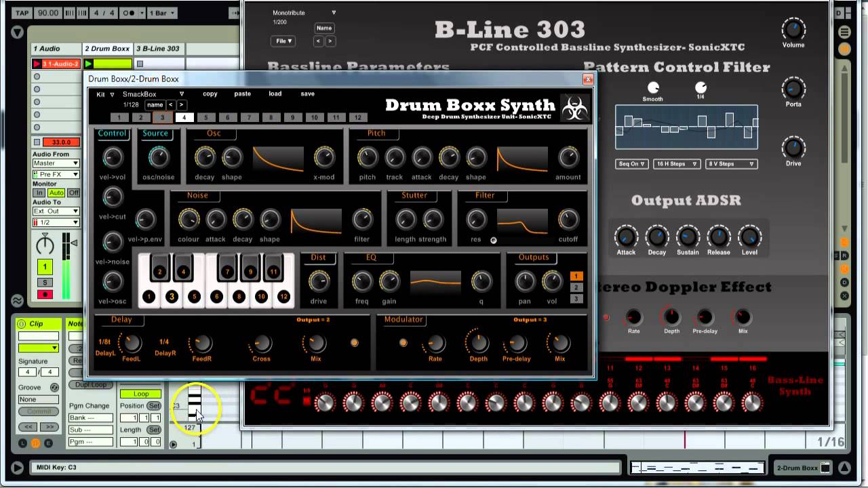This screenshot has width=868, height=488.
Task: Click the Groove hot-swap icon
Action: click(x=54, y=387)
